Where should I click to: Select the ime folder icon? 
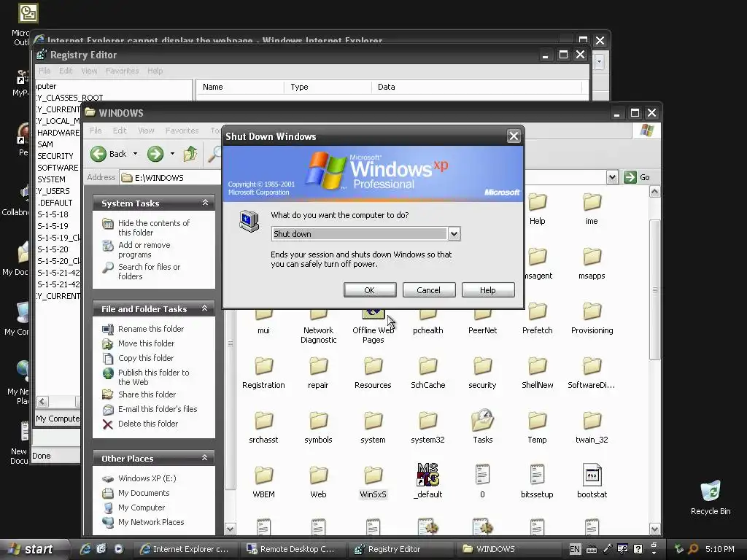(x=592, y=202)
